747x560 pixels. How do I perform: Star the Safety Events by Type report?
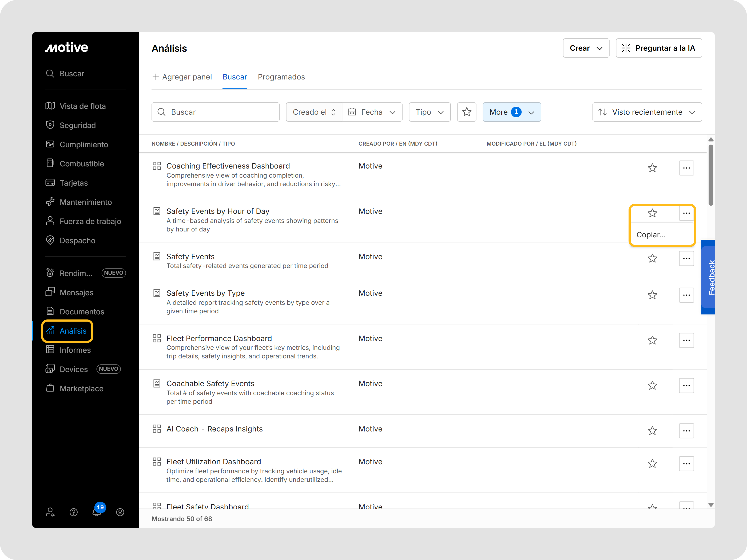point(652,295)
